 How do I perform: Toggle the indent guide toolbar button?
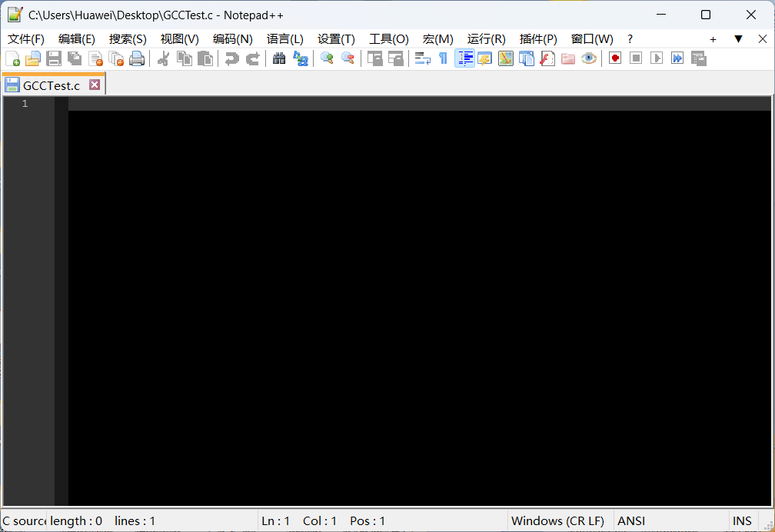coord(464,58)
